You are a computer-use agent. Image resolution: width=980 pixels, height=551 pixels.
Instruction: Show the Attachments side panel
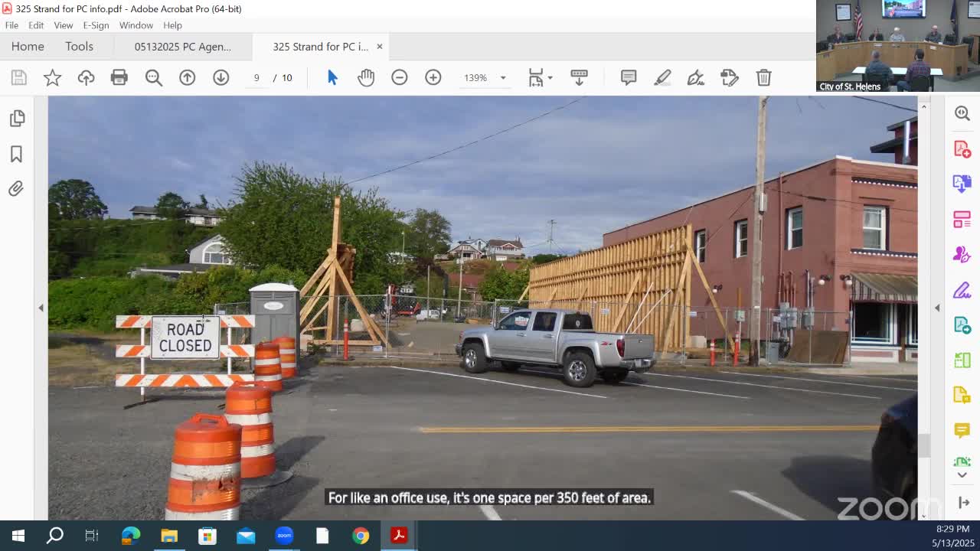[16, 188]
